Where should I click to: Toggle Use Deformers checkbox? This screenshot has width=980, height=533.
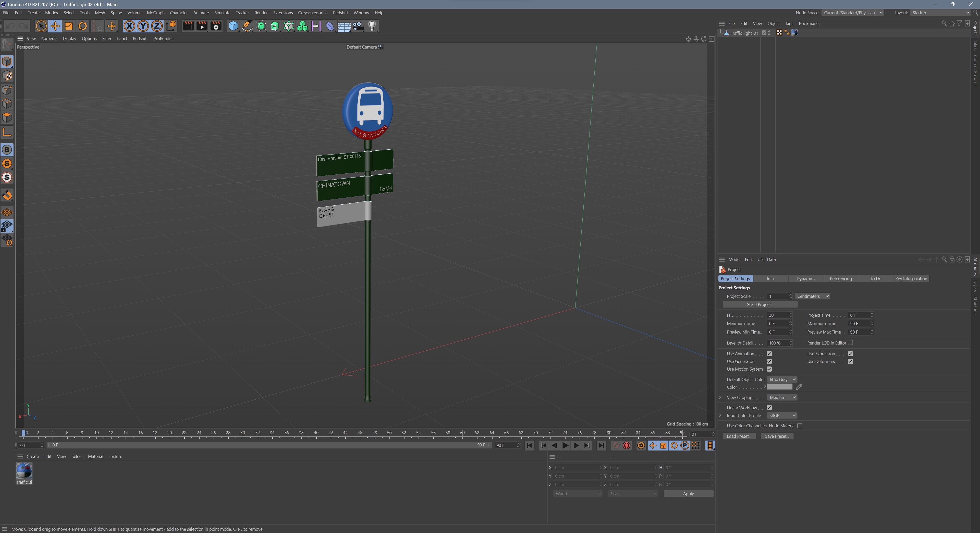point(850,361)
